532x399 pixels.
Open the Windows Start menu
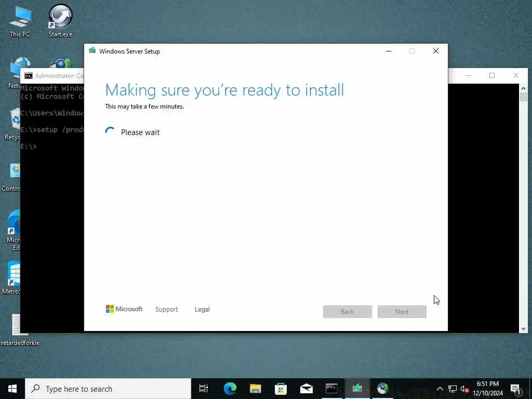click(12, 389)
